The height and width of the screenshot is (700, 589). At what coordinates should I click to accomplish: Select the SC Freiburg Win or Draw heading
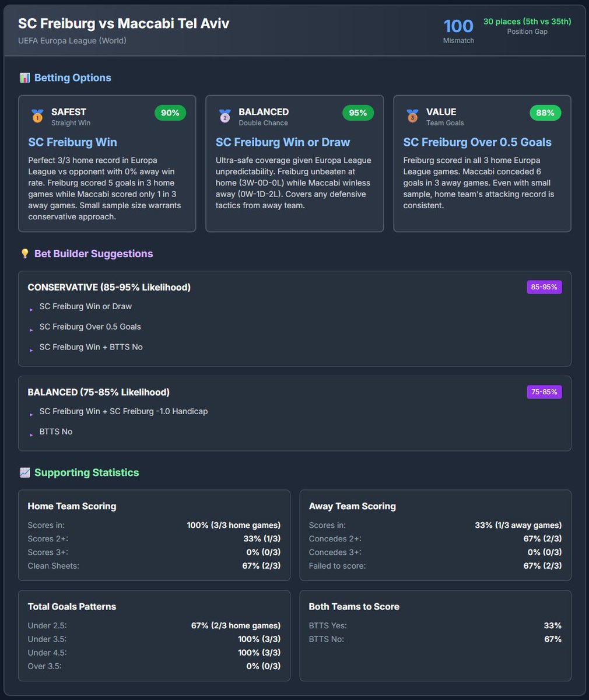pos(283,142)
